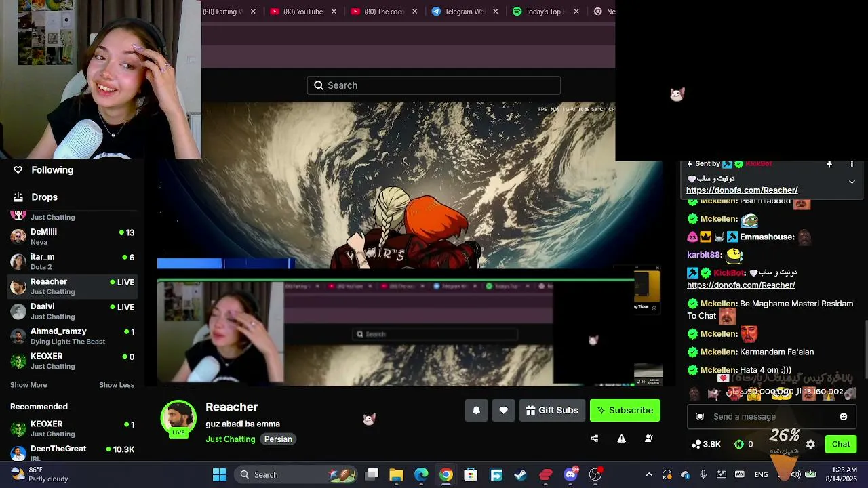Click the search magnifier icon in Kick search
This screenshot has height=488, width=868.
click(x=319, y=85)
